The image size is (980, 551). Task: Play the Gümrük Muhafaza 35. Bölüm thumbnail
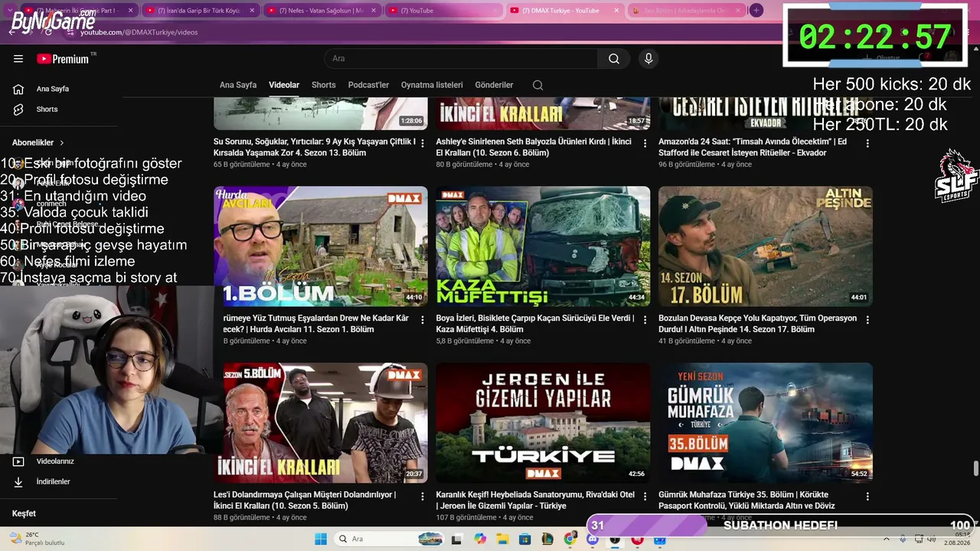pyautogui.click(x=766, y=423)
